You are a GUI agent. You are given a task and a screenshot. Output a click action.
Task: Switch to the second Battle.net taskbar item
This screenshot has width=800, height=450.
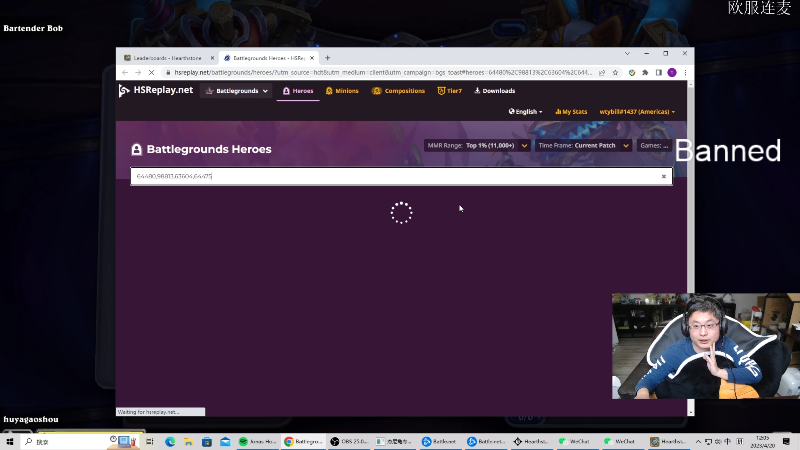pos(486,441)
